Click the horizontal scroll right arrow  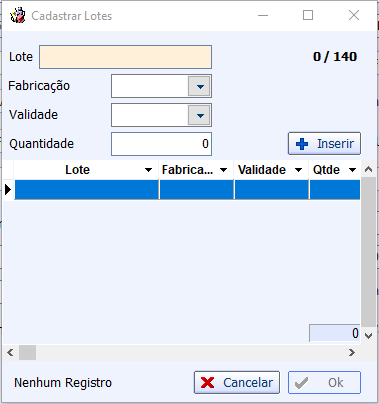[352, 352]
